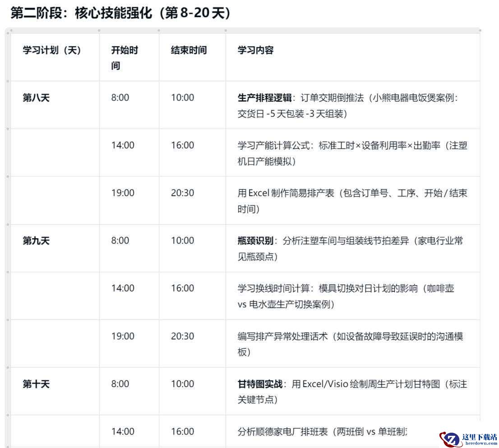
Task: Select 14:00 in the 学习产能计算公式 row
Action: click(x=123, y=145)
